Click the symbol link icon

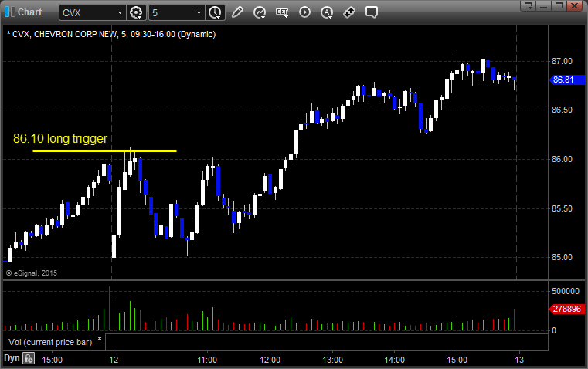point(349,12)
